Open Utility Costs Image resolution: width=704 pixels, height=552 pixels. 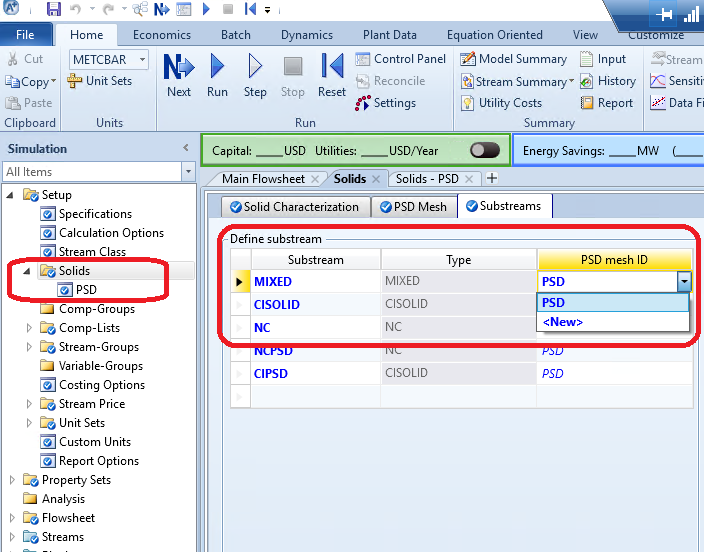pyautogui.click(x=502, y=103)
